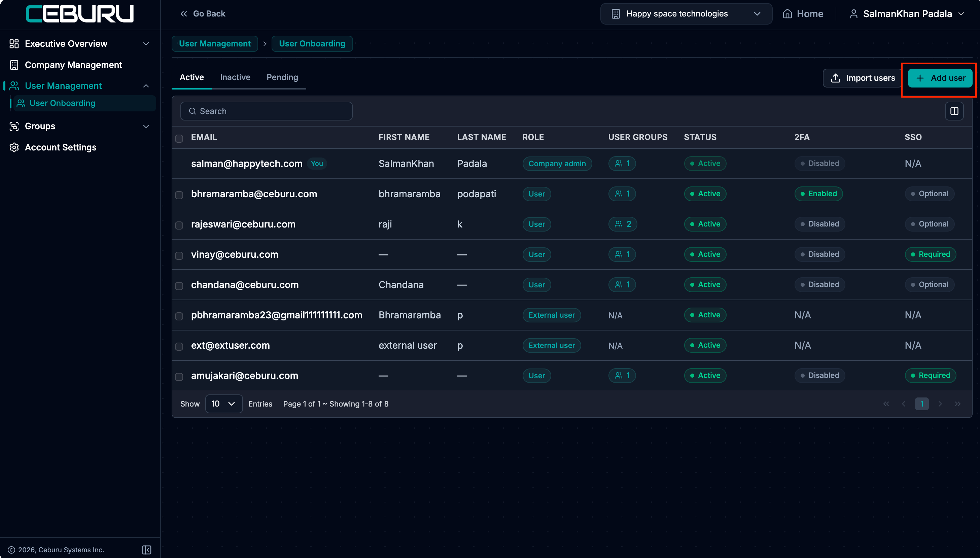Click the User Management people icon

pos(14,86)
